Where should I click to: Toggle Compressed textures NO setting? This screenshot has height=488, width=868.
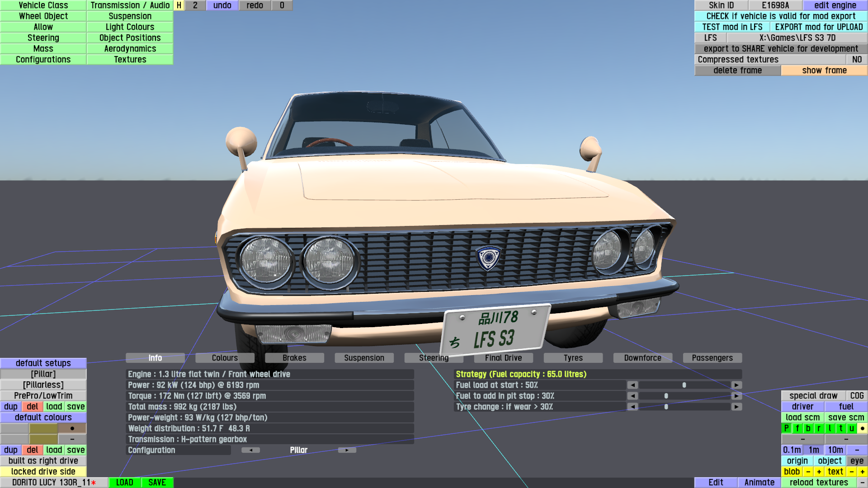pos(857,59)
